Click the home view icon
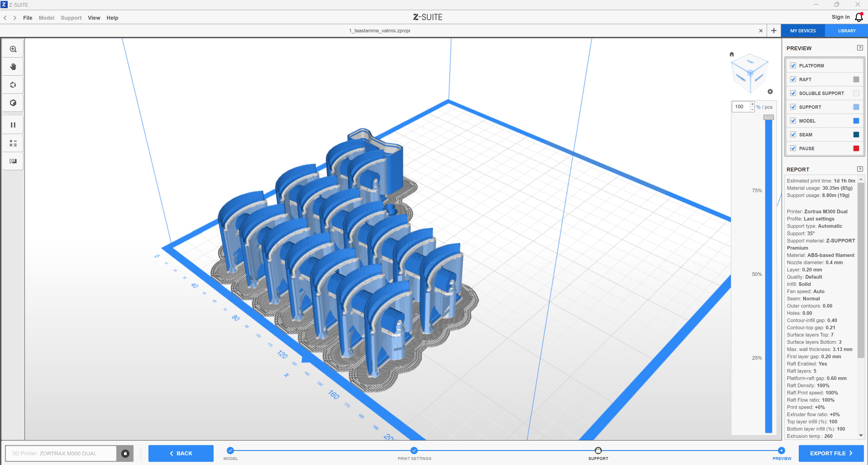Screen dimensions: 868x465 [732, 54]
